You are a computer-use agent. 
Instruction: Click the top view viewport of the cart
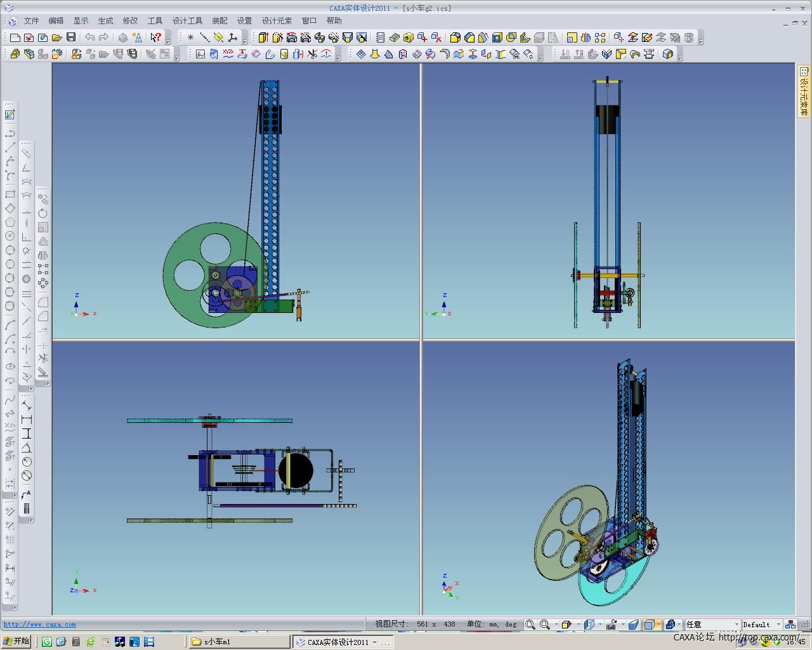coord(236,478)
